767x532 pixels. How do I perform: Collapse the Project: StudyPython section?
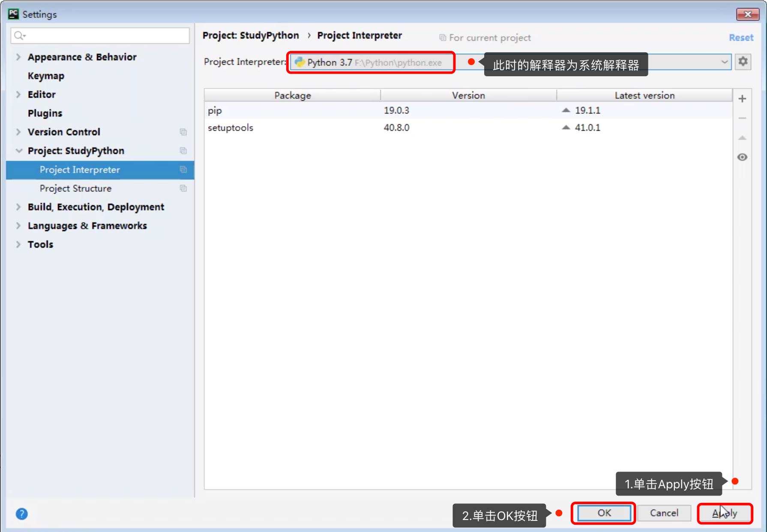pyautogui.click(x=19, y=151)
